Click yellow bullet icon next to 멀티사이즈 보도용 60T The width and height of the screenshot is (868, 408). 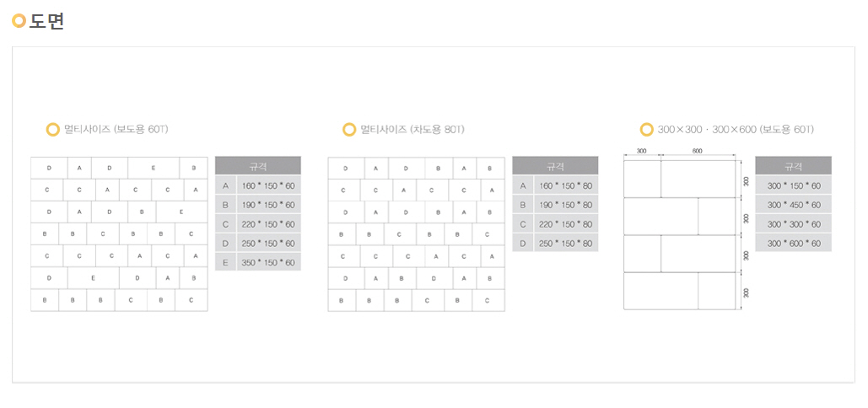click(x=52, y=130)
